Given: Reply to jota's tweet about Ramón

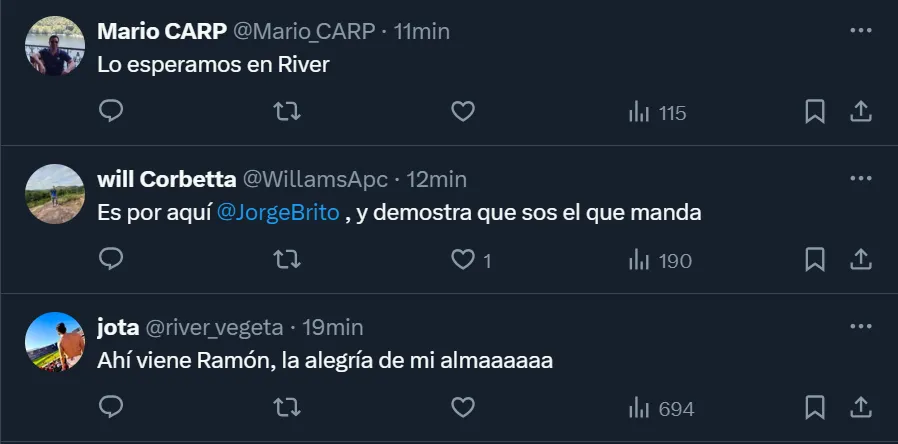Looking at the screenshot, I should [x=112, y=408].
